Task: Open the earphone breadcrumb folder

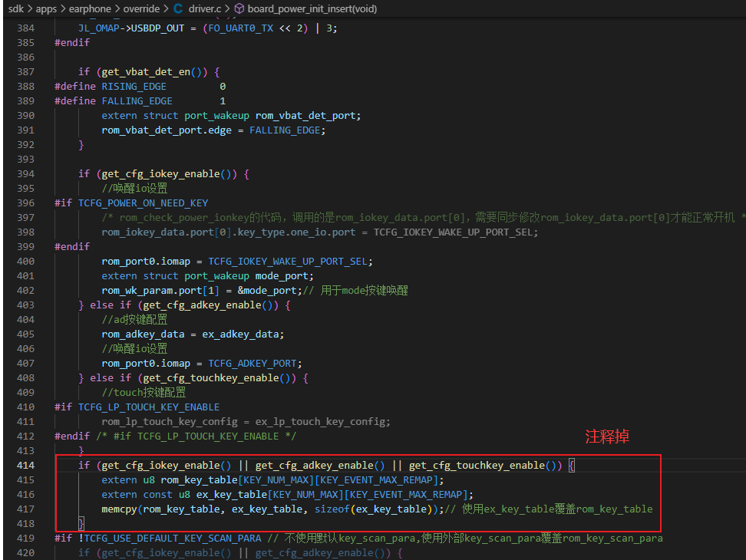Action: click(90, 8)
